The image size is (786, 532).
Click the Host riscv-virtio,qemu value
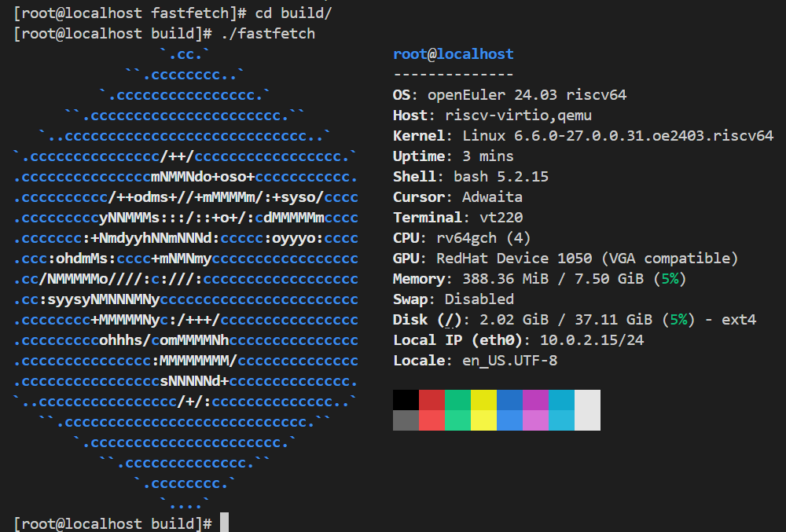coord(518,116)
